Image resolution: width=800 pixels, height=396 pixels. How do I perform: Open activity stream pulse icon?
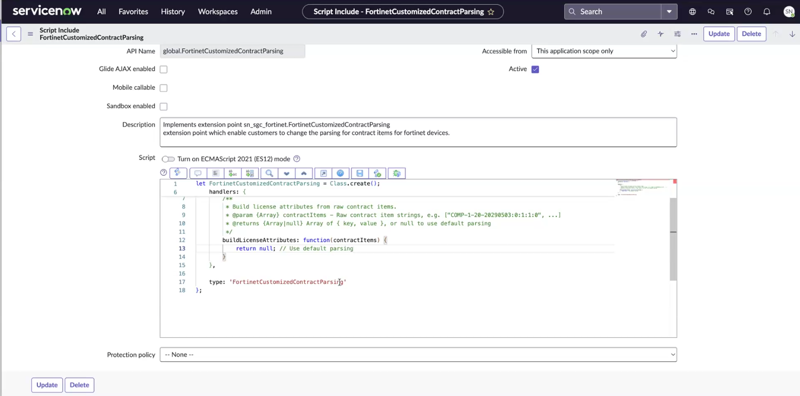[661, 34]
